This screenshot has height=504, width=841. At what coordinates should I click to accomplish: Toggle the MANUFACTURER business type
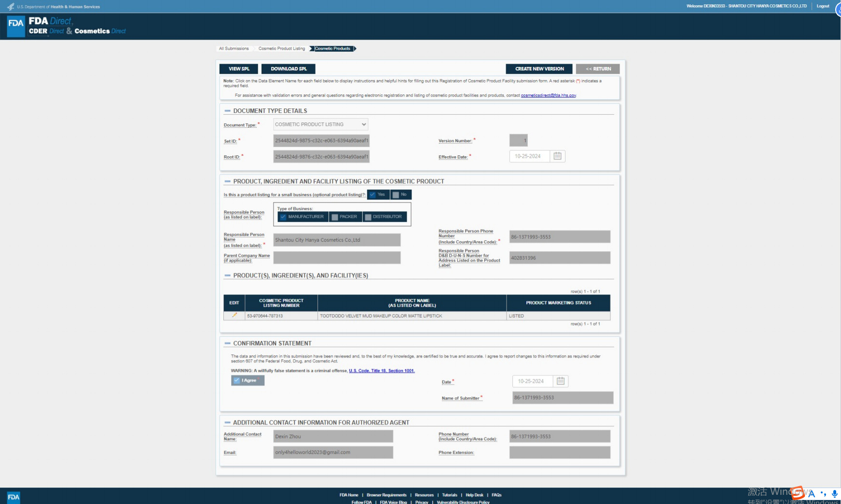pos(303,217)
